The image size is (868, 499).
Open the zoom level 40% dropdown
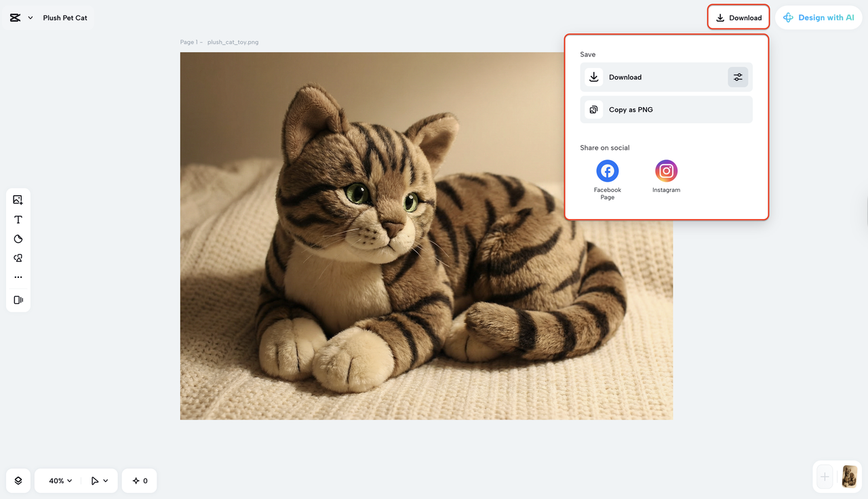click(58, 480)
